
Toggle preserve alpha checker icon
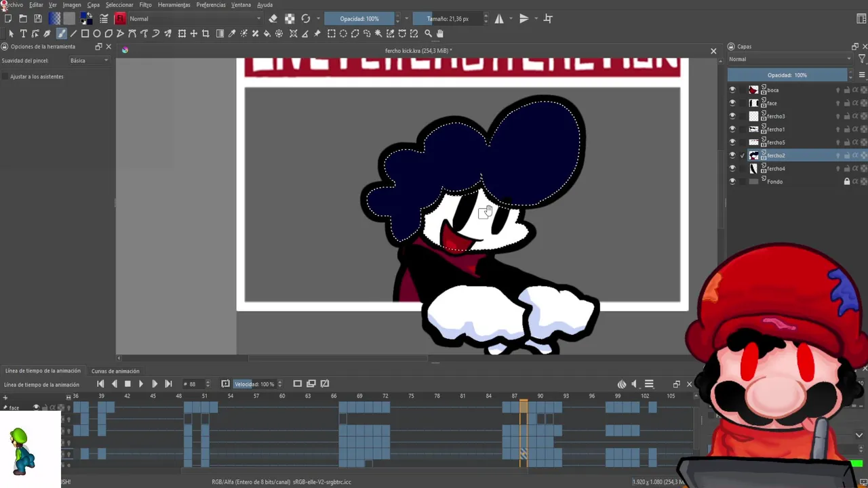[x=290, y=18]
